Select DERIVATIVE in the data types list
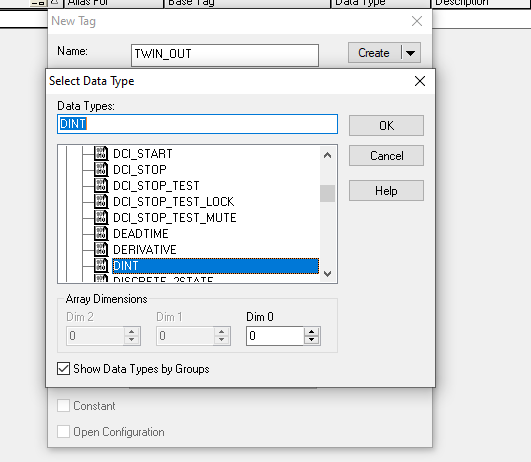This screenshot has height=462, width=531. point(145,250)
